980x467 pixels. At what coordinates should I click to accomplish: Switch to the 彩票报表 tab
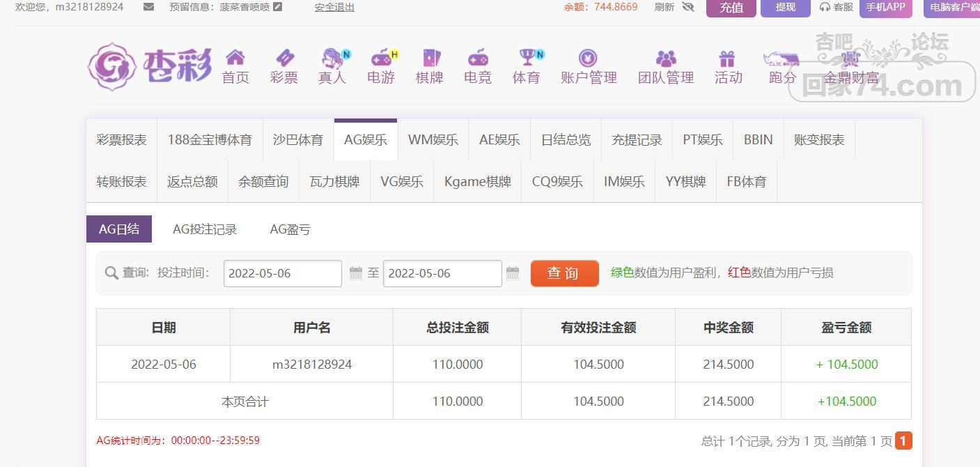[x=122, y=140]
